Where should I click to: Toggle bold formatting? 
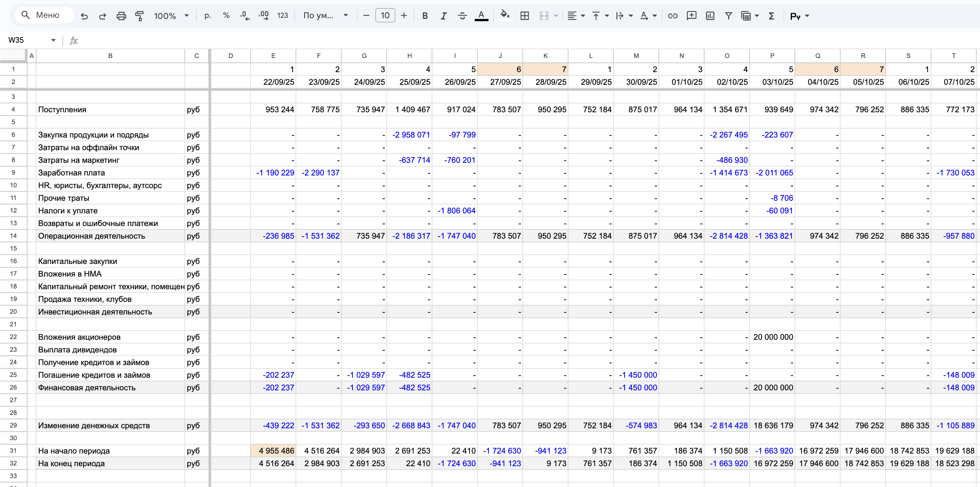[x=425, y=16]
